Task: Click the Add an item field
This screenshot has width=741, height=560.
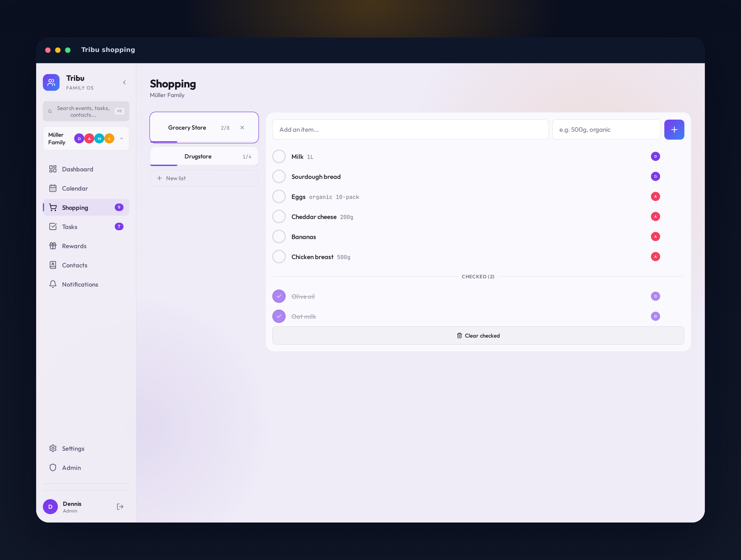Action: tap(410, 130)
